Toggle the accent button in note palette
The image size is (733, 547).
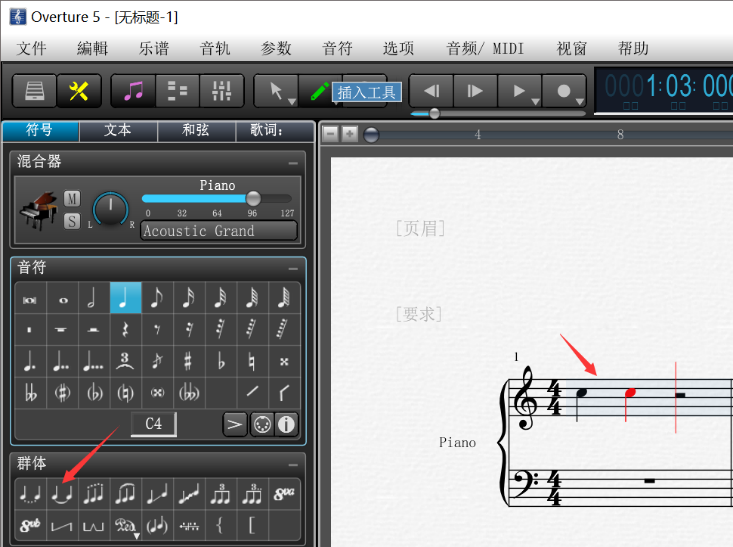[x=235, y=425]
